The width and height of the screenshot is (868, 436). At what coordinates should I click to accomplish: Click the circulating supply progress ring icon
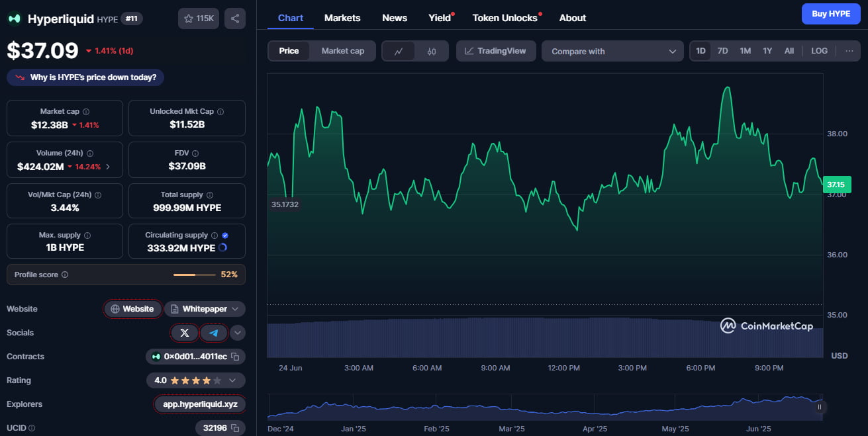pyautogui.click(x=222, y=248)
